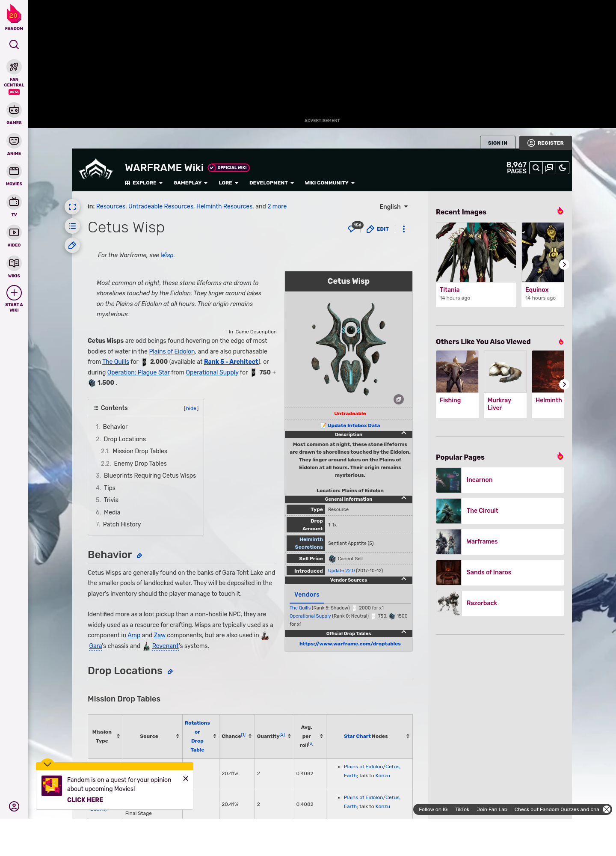Viewport: 616px width, 856px height.
Task: Click the infobox image gallery icon
Action: 399,399
